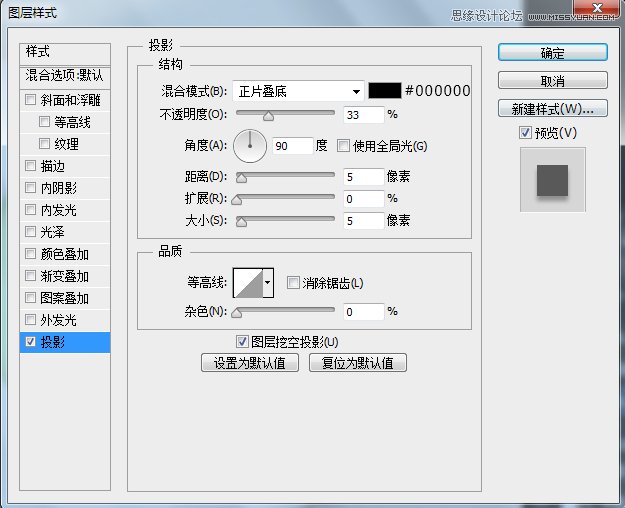This screenshot has width=625, height=508.
Task: Enable the 颜色叠加 checkbox
Action: (x=31, y=254)
